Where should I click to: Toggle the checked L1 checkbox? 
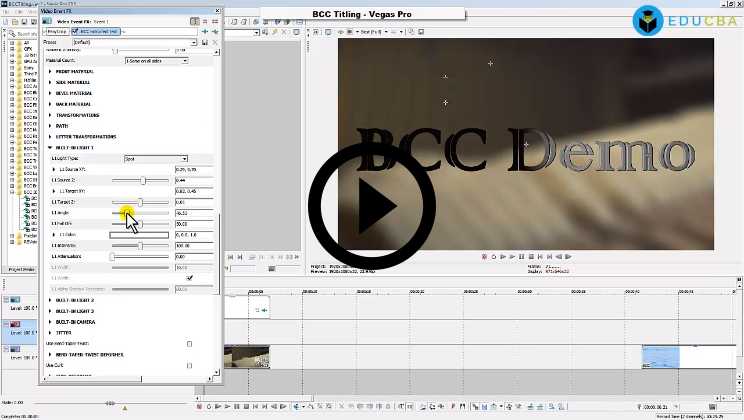tap(190, 278)
